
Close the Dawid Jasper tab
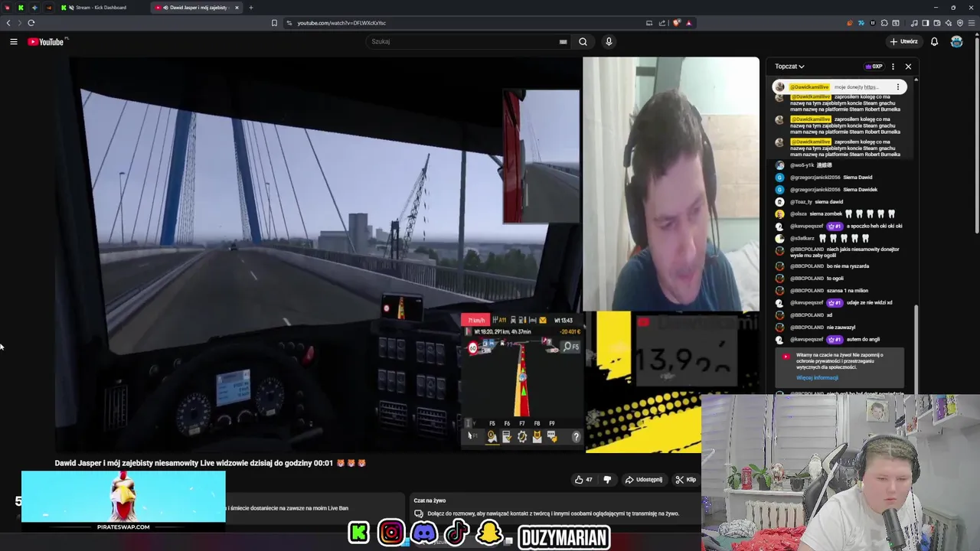click(237, 8)
